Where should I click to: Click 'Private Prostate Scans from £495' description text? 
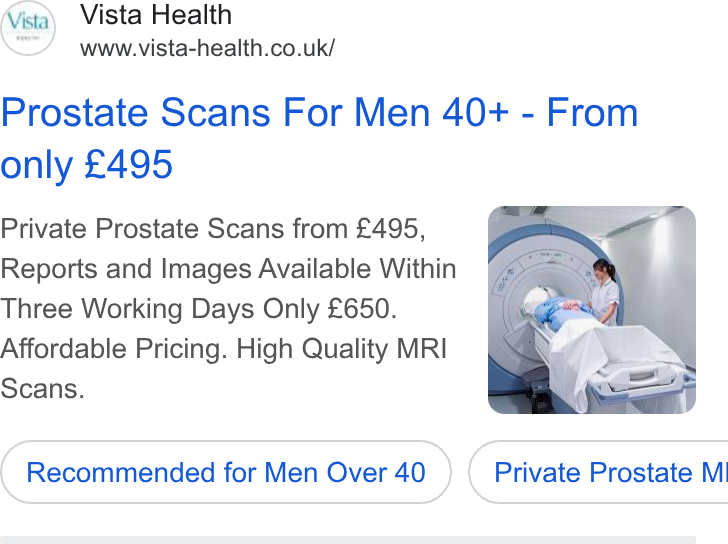pyautogui.click(x=213, y=228)
